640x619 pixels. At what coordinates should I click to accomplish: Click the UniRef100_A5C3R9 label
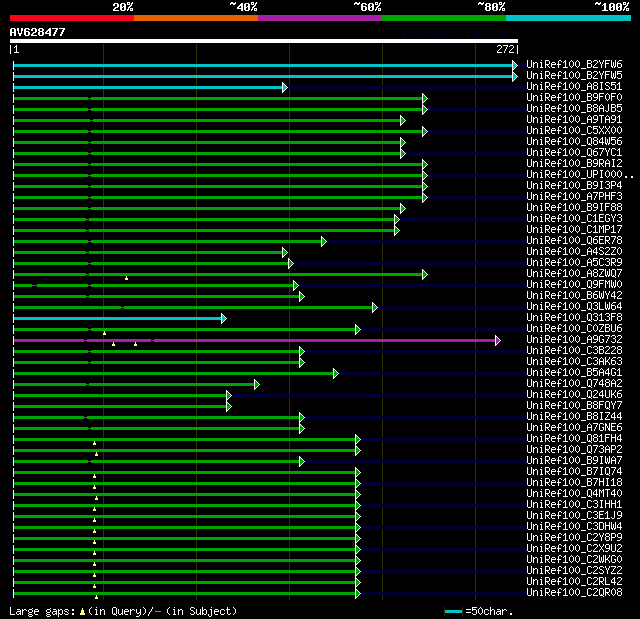[x=574, y=262]
